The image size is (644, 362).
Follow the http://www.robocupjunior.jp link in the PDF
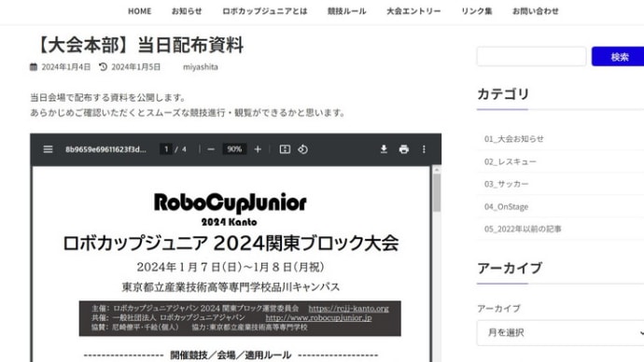[318, 317]
